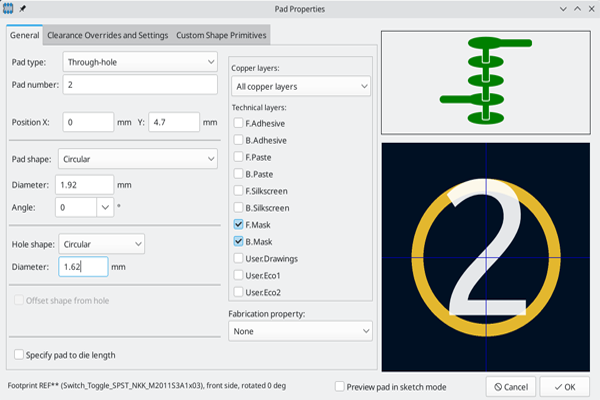
Task: Open the Pad shape dropdown
Action: pos(138,159)
